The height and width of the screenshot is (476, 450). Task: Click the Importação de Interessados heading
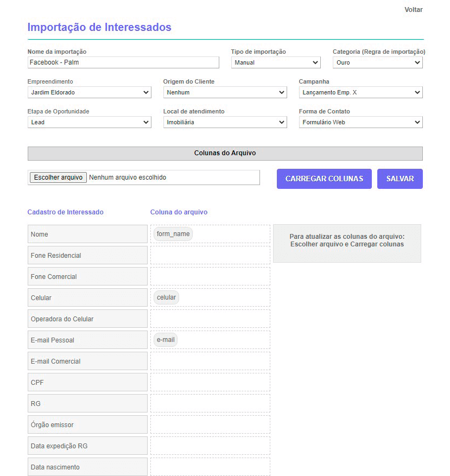click(x=99, y=27)
